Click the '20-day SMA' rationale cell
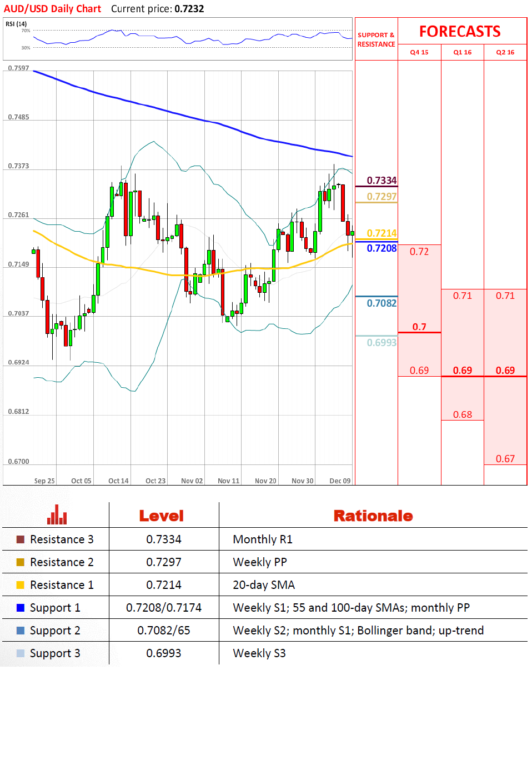 264,585
